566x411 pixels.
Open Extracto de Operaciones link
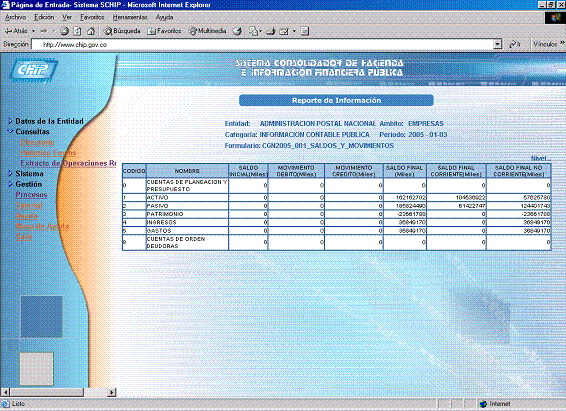68,163
